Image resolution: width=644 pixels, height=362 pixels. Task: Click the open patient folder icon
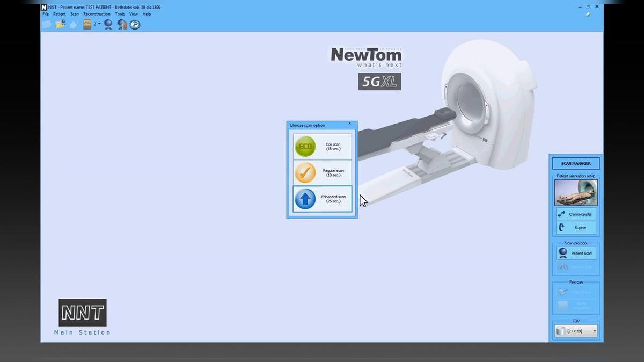pyautogui.click(x=60, y=24)
